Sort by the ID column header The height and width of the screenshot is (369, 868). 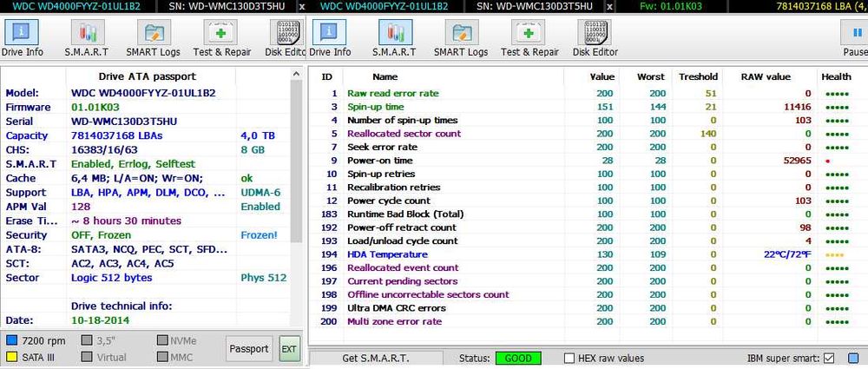(327, 77)
